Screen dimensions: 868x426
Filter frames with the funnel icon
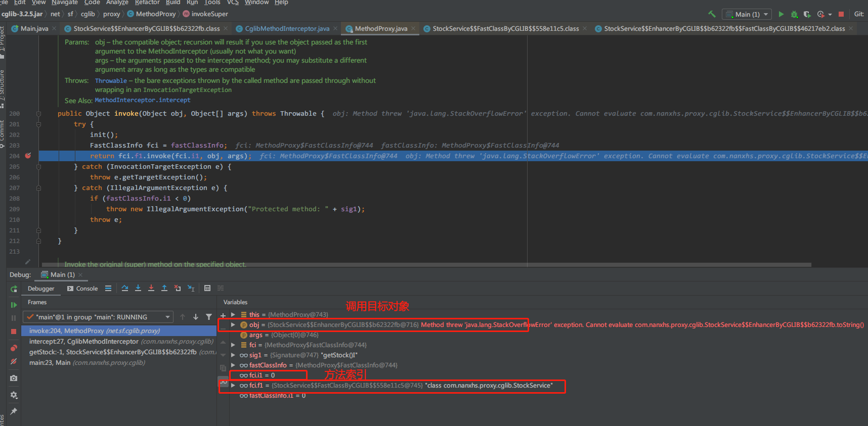click(209, 317)
